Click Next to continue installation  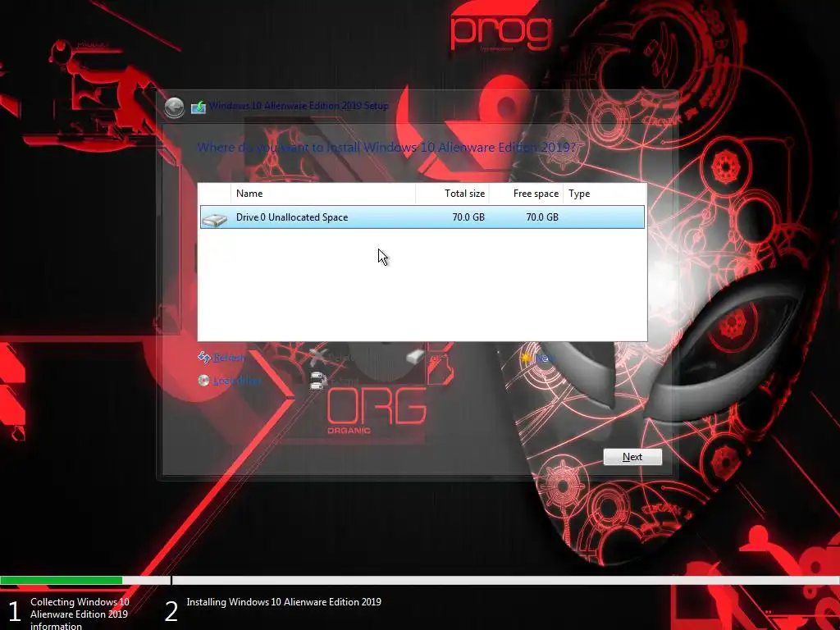632,457
